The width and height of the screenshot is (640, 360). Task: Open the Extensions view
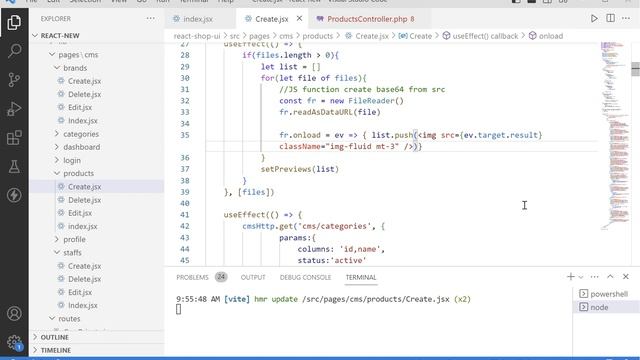pyautogui.click(x=14, y=138)
